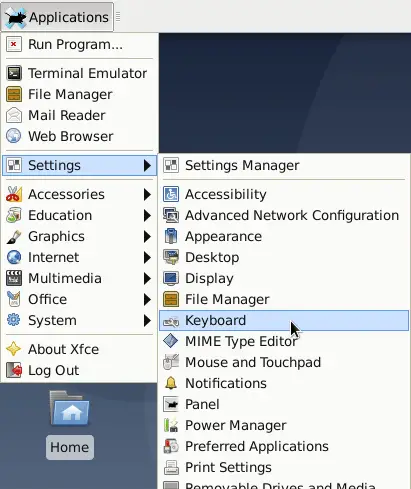Click the Notifications bell icon

171,383
